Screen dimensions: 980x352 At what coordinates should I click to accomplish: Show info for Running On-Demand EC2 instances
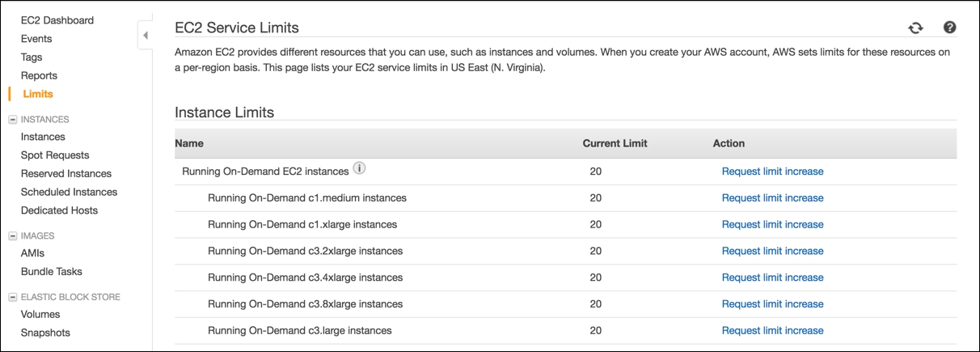click(x=360, y=169)
